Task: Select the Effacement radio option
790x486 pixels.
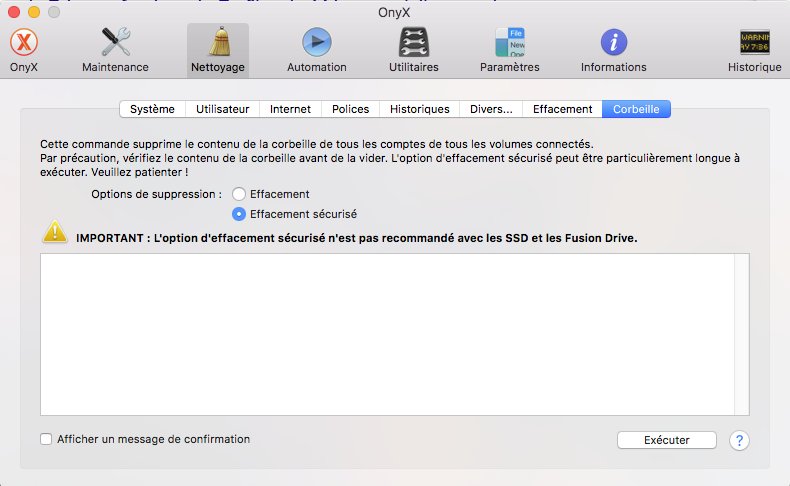Action: [239, 194]
